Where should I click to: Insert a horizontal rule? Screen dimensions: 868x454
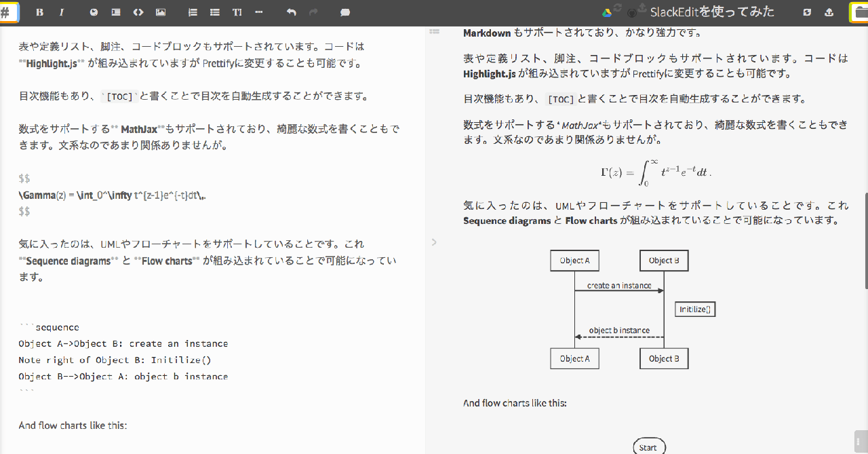tap(259, 12)
